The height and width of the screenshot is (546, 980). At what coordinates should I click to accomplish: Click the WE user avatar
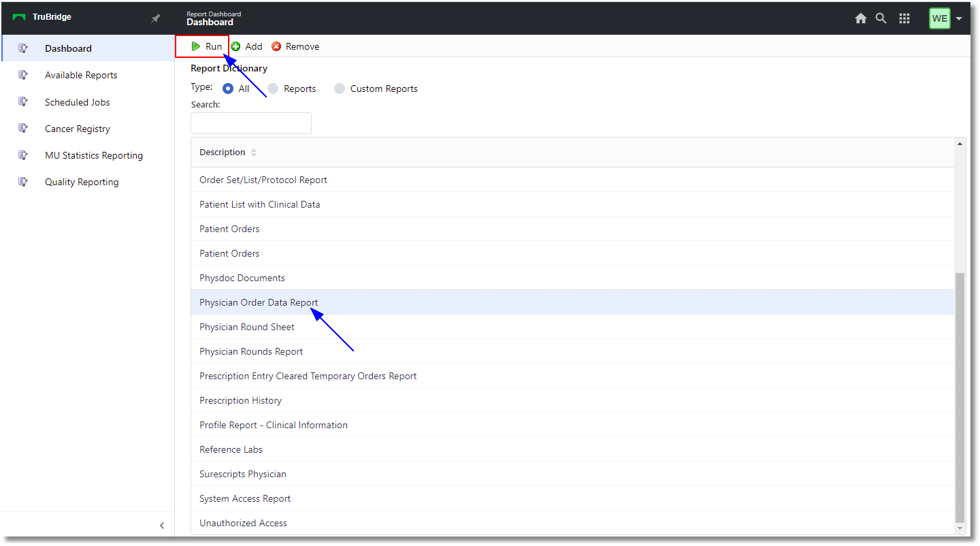point(940,18)
